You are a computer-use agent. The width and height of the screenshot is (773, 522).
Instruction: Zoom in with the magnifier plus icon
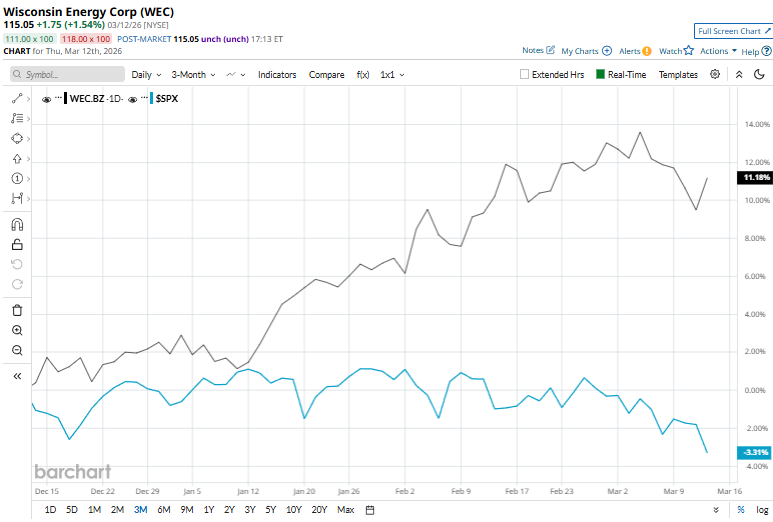[x=17, y=330]
